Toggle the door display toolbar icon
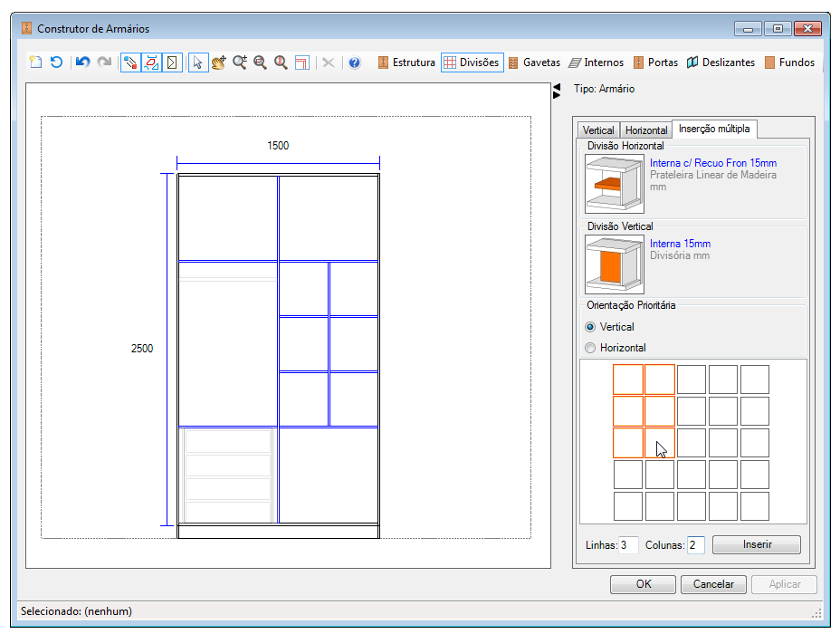 pos(172,62)
